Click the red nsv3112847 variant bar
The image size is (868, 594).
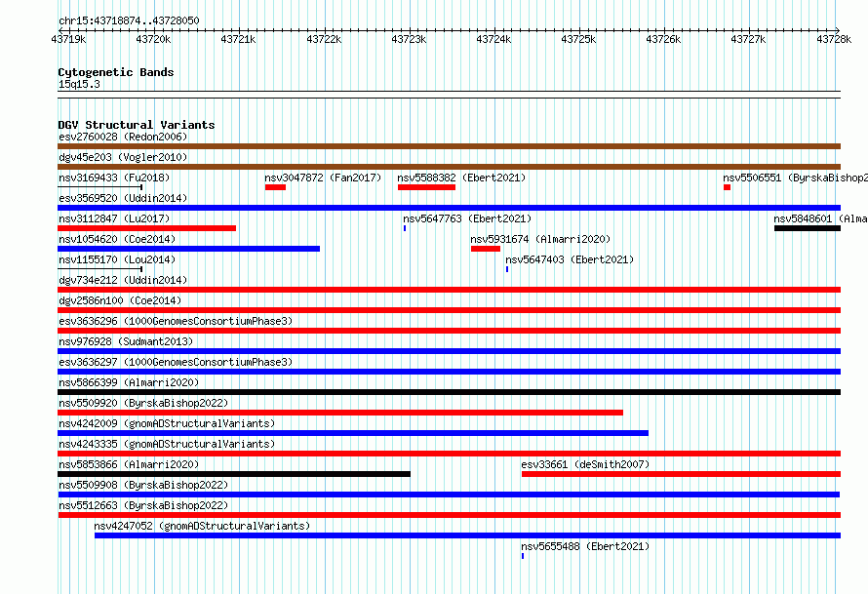146,228
